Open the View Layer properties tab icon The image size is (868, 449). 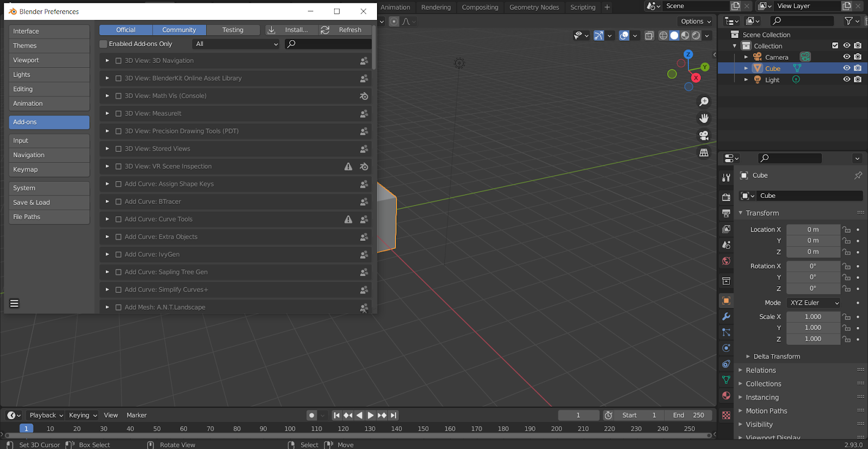click(x=726, y=229)
